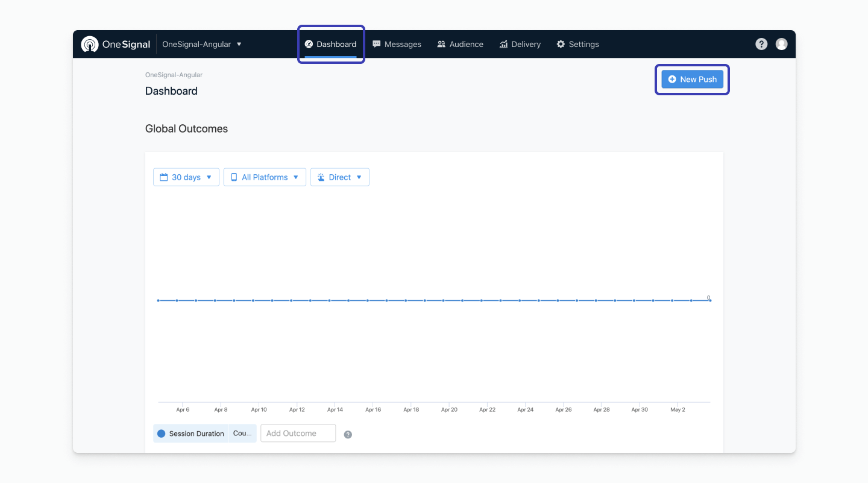
Task: Focus the Add Outcome input field
Action: [298, 433]
